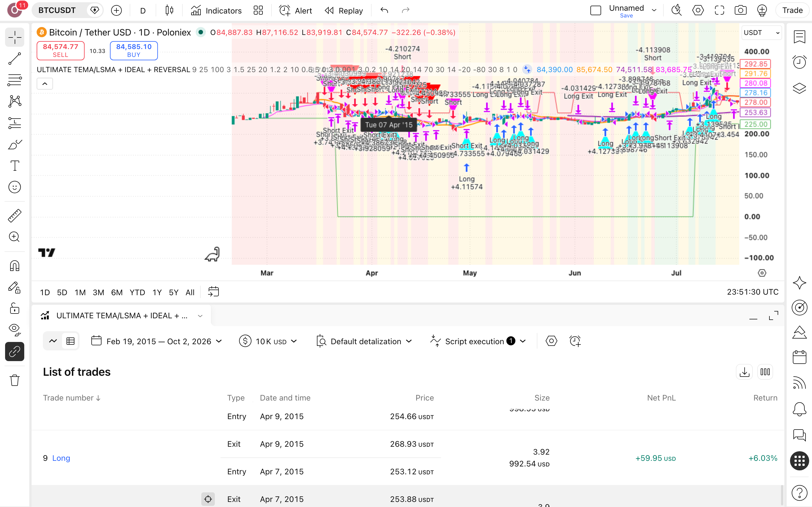Expand the Default detalization dropdown
Screen dimensions: 812x507
[x=364, y=341]
